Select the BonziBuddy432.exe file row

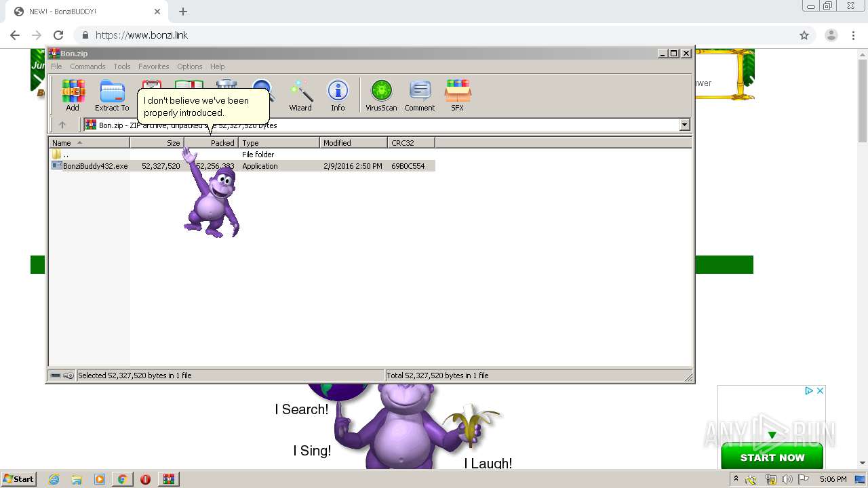(243, 166)
